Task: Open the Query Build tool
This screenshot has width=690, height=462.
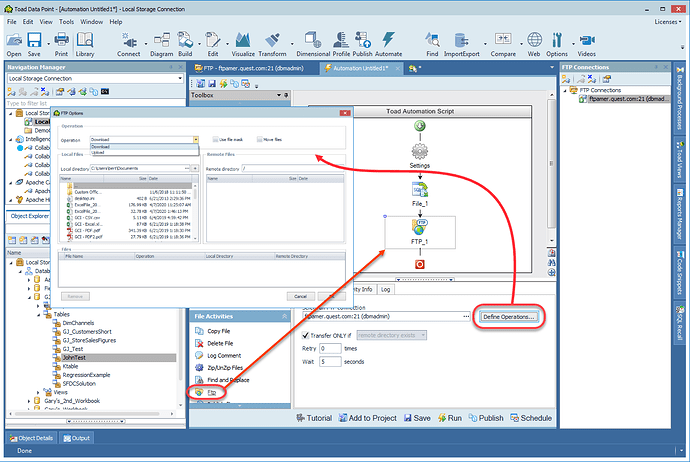Action: pyautogui.click(x=185, y=44)
